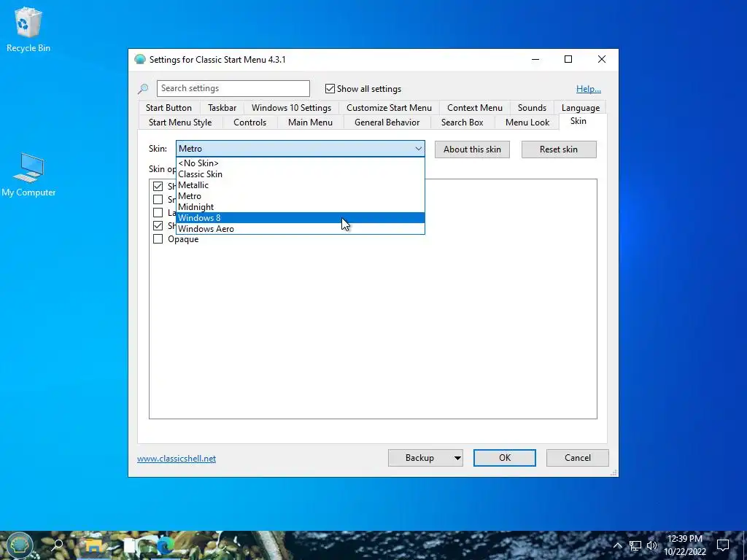Open Windows 10 Settings tab
This screenshot has width=747, height=560.
click(x=291, y=108)
